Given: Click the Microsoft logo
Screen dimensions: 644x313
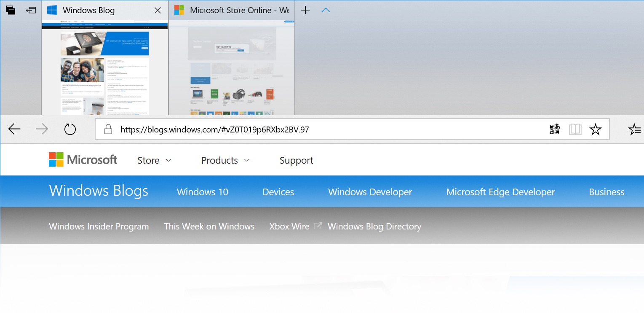Looking at the screenshot, I should coord(83,160).
